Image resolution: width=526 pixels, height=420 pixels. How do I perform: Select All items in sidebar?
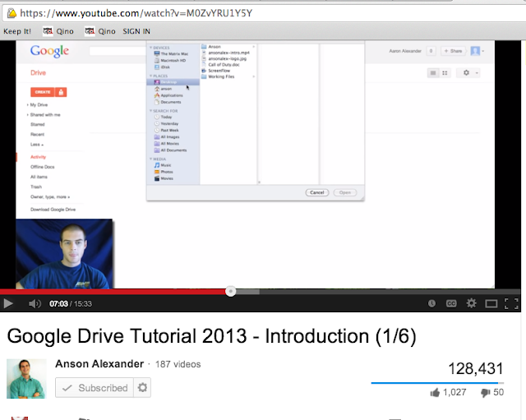tap(39, 177)
